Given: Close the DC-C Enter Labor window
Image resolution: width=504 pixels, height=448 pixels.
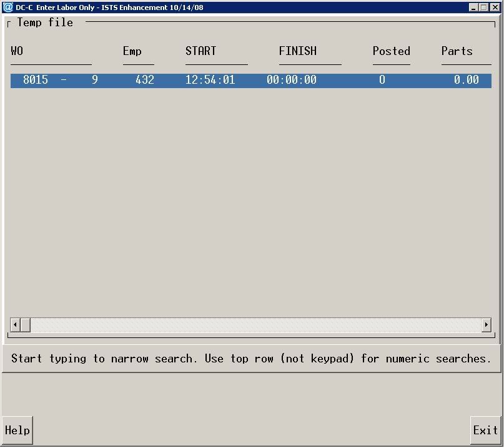Looking at the screenshot, I should pyautogui.click(x=495, y=7).
